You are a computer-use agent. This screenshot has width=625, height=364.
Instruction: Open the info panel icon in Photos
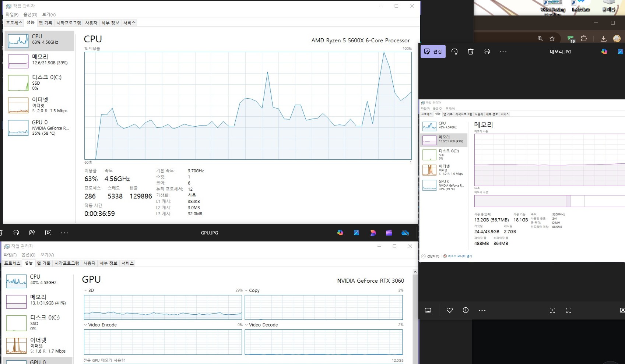click(x=466, y=310)
